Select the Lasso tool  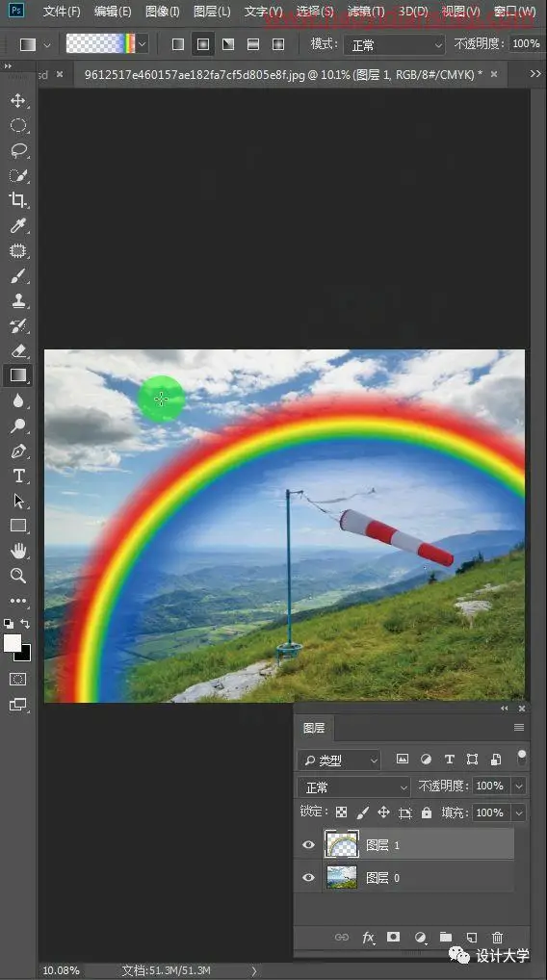click(18, 150)
